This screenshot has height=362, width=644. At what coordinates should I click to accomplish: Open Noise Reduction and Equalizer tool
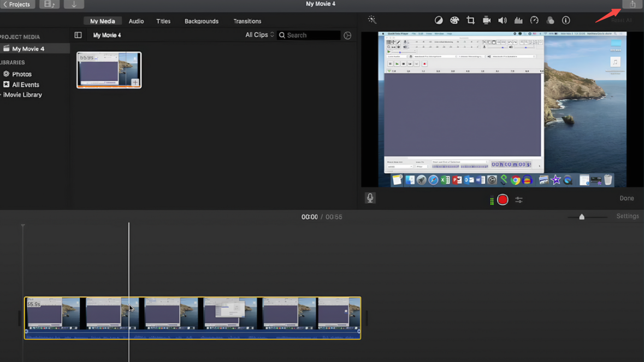coord(518,21)
